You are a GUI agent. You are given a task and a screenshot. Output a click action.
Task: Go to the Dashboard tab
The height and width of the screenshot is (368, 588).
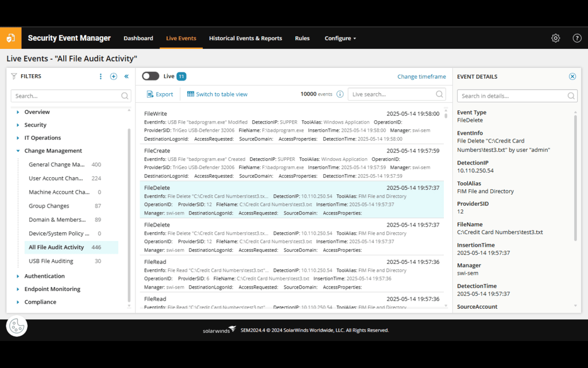[x=138, y=38]
